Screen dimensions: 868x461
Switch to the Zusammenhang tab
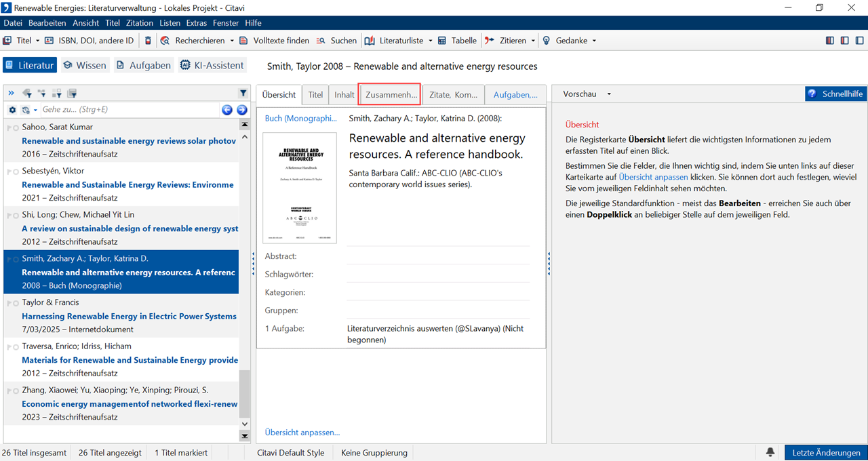390,95
